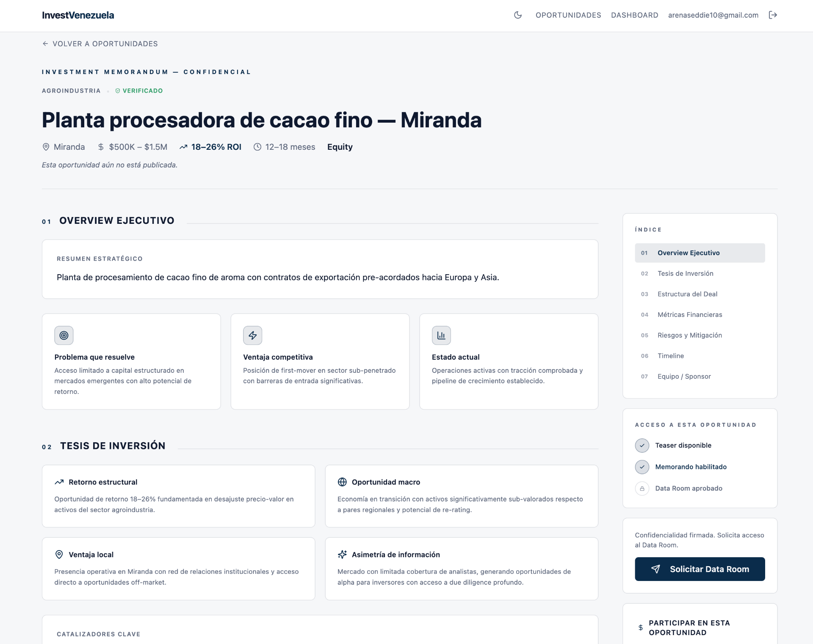The height and width of the screenshot is (644, 813).
Task: Click the InvestVenezuela logo
Action: click(78, 15)
